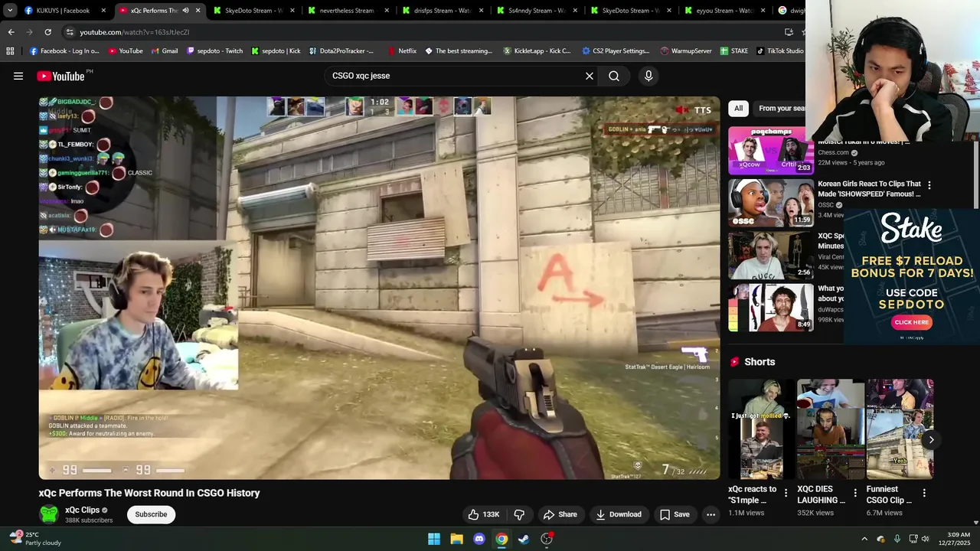Open options for xQc reacts to S1mple short
The image size is (980, 551).
[x=786, y=494]
